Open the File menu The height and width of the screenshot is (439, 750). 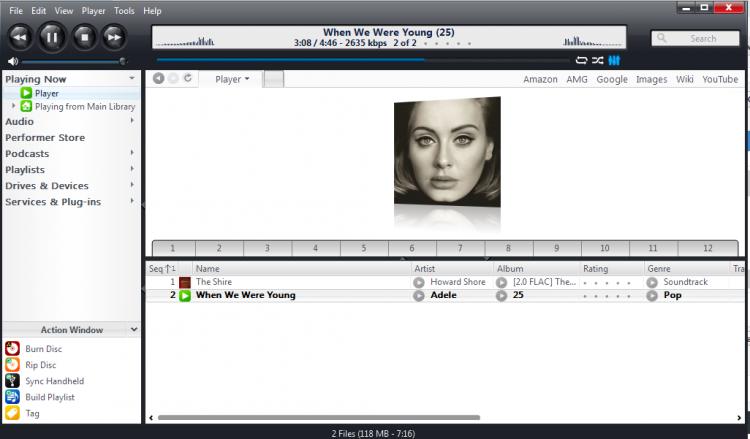point(16,11)
